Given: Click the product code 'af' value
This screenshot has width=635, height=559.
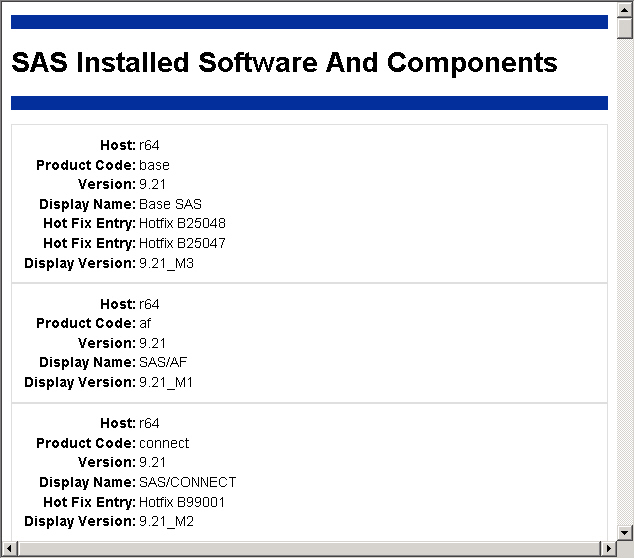Looking at the screenshot, I should point(145,323).
